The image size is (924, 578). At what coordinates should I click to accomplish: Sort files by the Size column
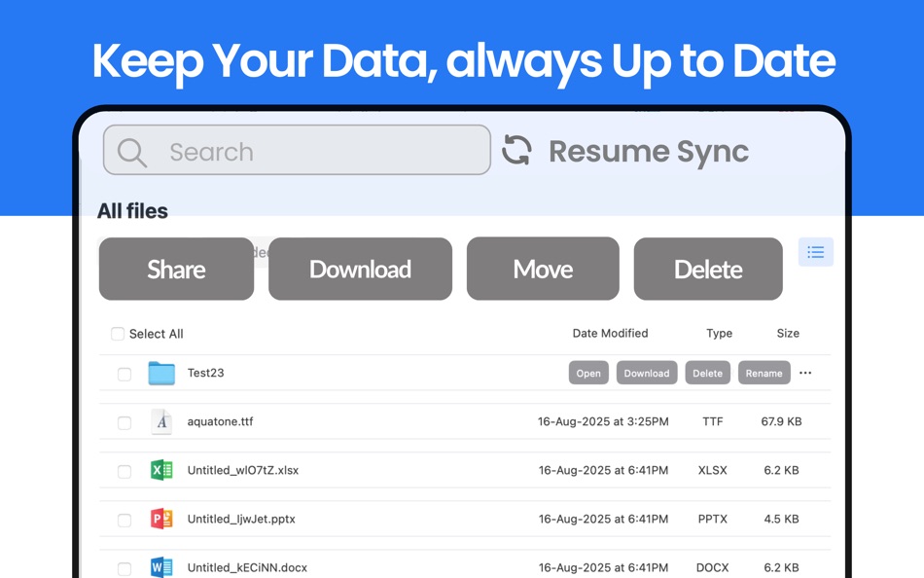tap(788, 334)
